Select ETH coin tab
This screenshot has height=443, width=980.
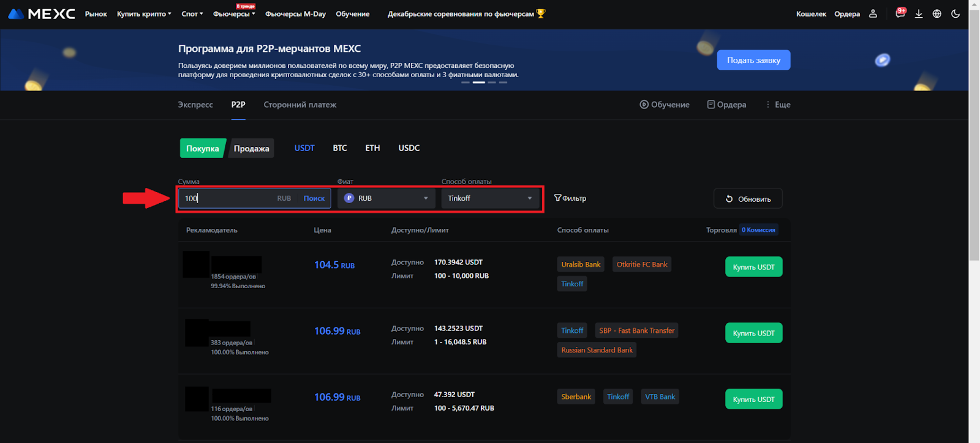click(372, 148)
